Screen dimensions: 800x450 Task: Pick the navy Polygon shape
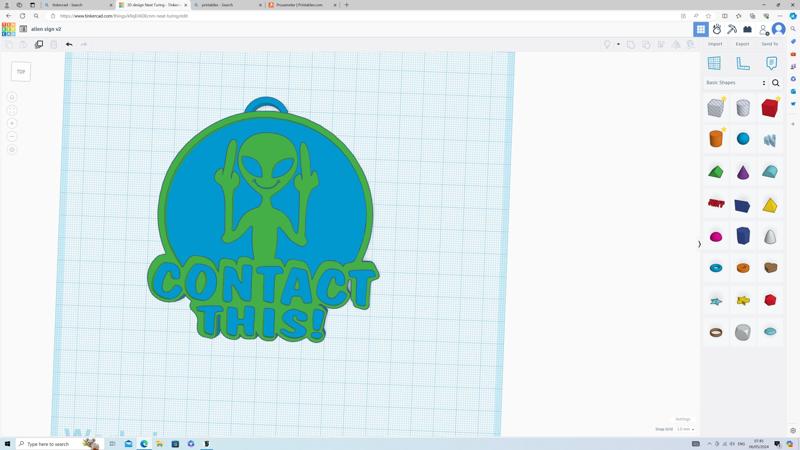pyautogui.click(x=743, y=236)
